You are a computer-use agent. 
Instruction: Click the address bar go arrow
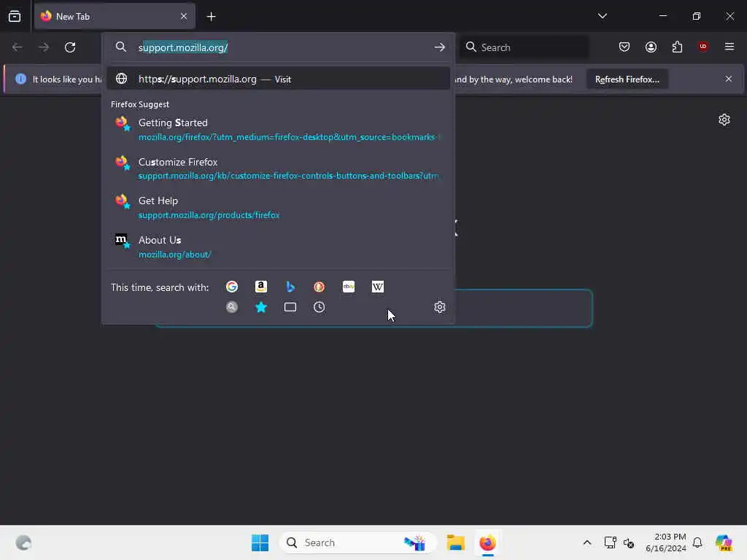[x=439, y=47]
